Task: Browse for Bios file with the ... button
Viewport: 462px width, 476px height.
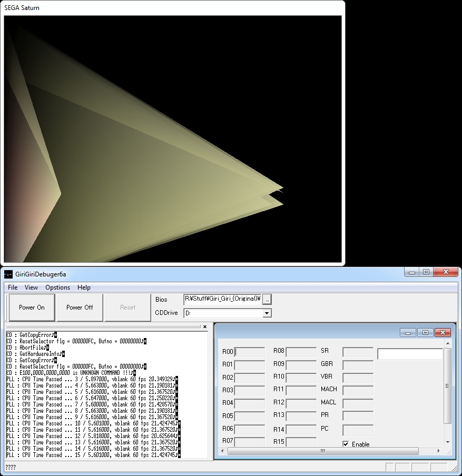Action: coord(267,299)
